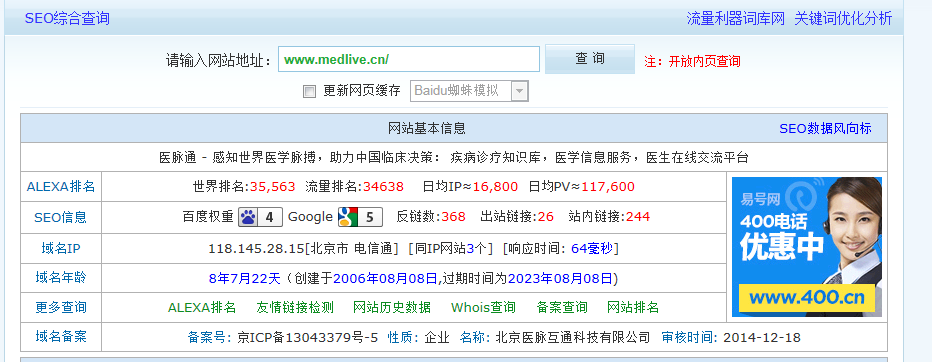Open the 关键词优化分析 link
Screen dimensions: 932x362
point(843,18)
